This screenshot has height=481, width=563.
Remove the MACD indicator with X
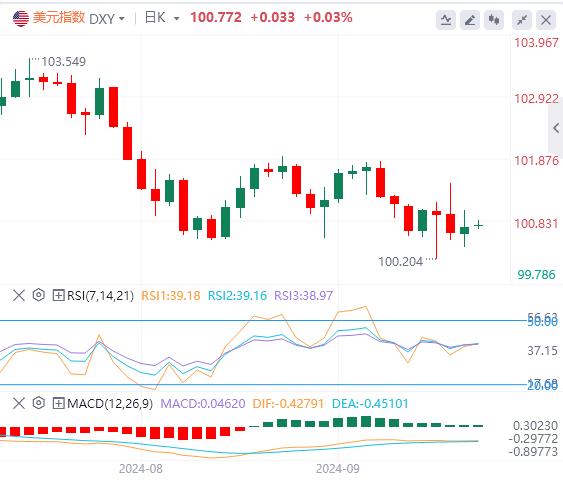[x=19, y=403]
